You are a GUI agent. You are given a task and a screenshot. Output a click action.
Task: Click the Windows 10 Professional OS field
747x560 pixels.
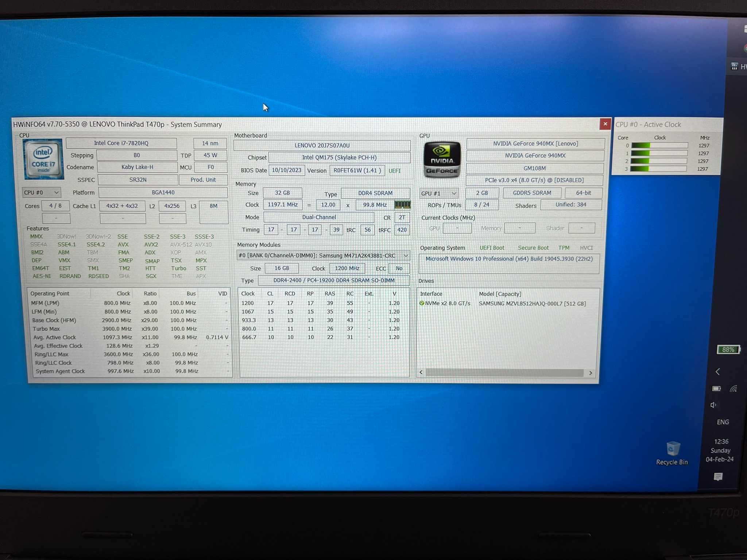[x=509, y=264]
